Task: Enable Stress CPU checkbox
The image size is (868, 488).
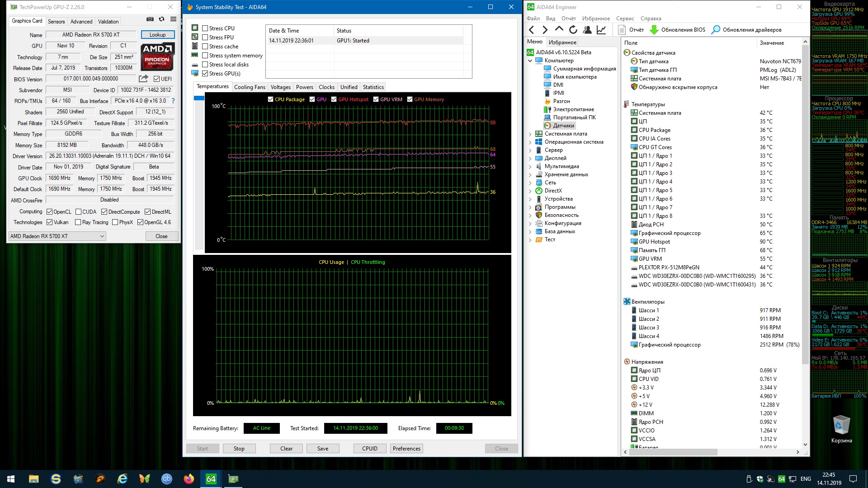Action: tap(205, 28)
